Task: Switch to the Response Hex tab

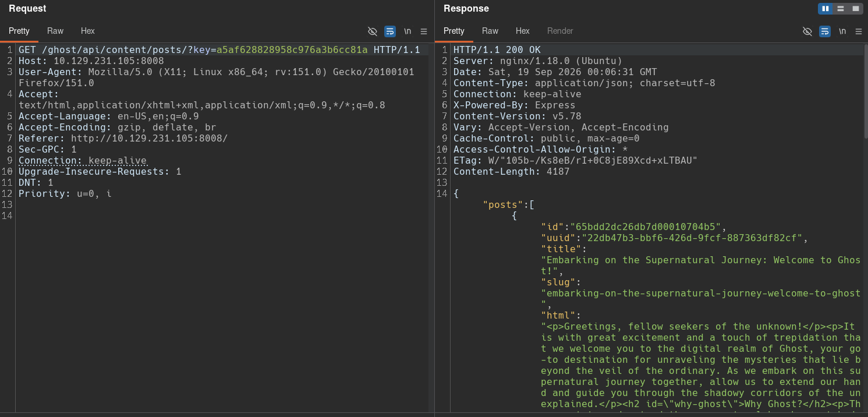Action: click(523, 31)
